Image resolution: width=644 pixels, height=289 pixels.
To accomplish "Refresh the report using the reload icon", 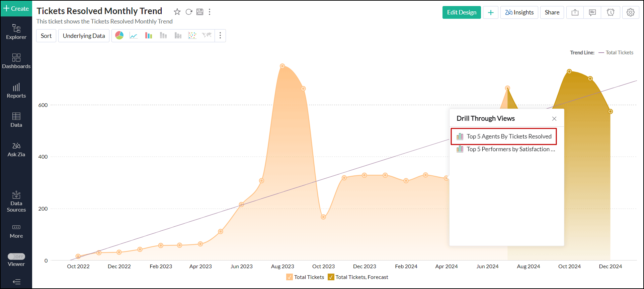I will coord(189,12).
